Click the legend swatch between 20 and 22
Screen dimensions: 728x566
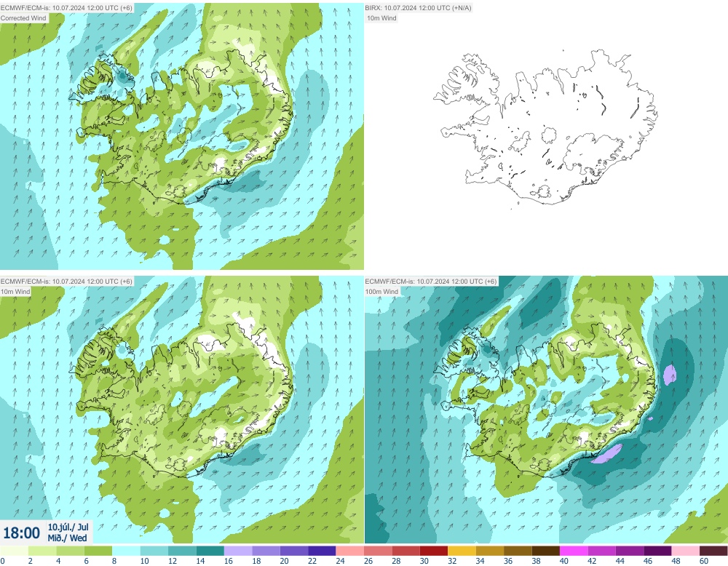294,551
